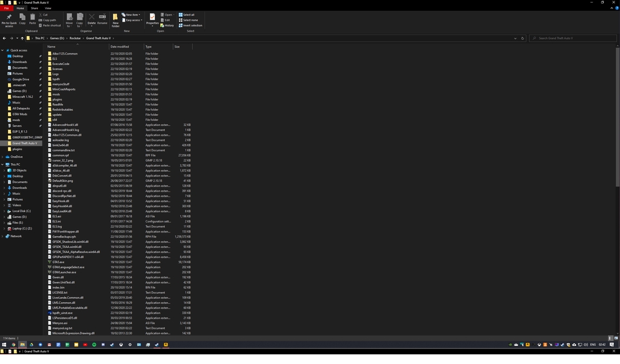Screen dimensions: 620x364
Task: Open Chrome from the taskbar
Action: [x=13, y=345]
